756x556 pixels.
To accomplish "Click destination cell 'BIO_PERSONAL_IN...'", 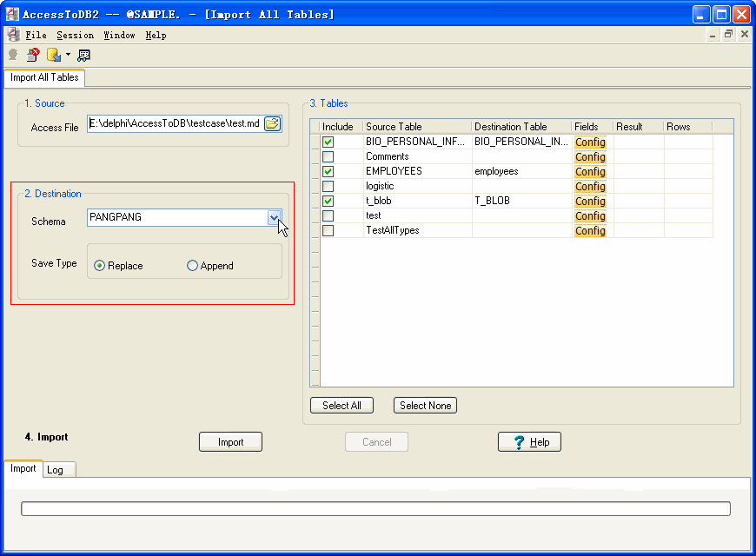I will tap(521, 142).
